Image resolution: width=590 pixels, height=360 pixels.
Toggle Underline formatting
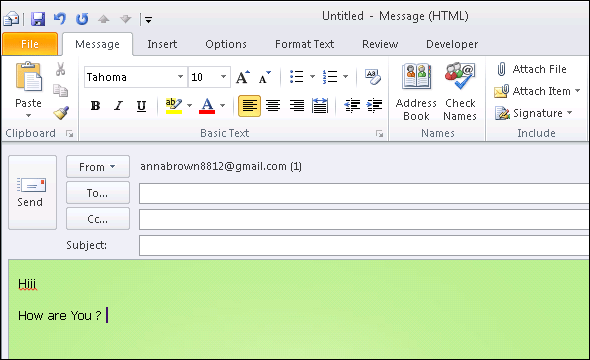coord(141,106)
